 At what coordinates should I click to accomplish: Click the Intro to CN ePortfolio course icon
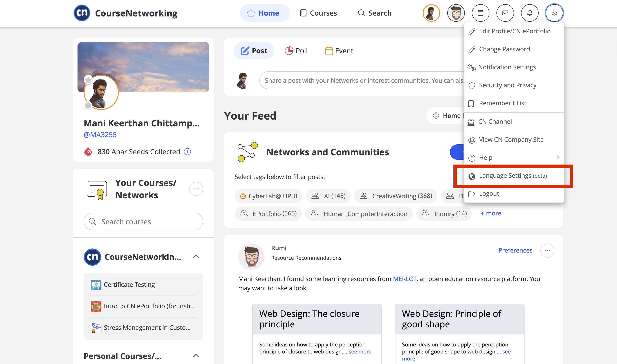96,306
